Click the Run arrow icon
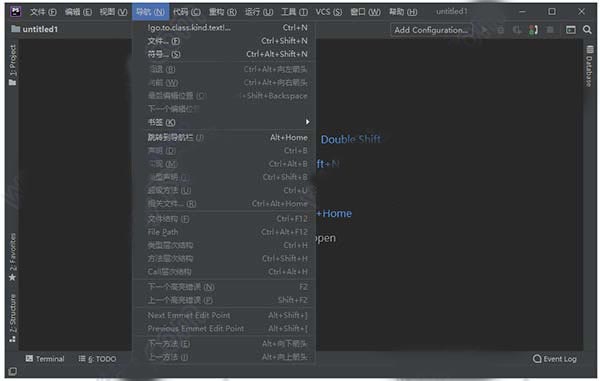Screen dimensions: 600x381 [484, 29]
